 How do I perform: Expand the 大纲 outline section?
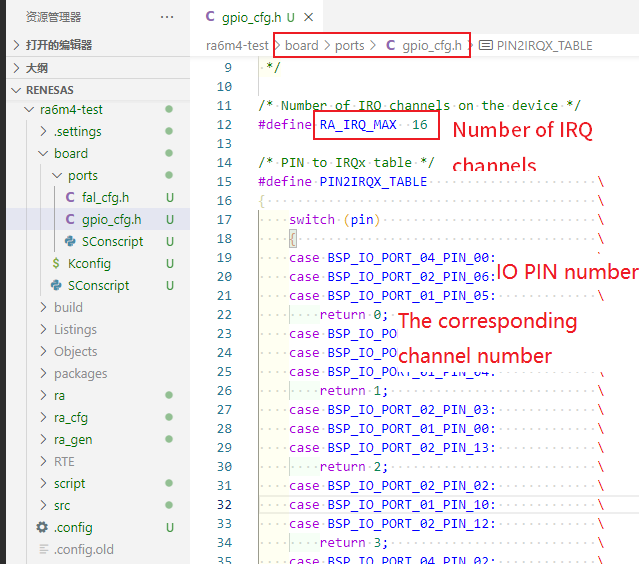coord(36,67)
